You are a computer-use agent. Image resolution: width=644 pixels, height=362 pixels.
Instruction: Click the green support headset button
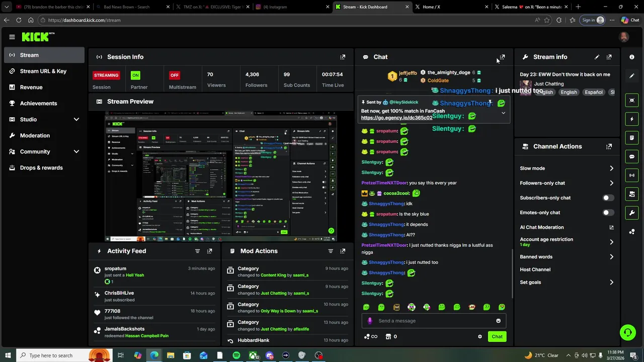(x=627, y=332)
